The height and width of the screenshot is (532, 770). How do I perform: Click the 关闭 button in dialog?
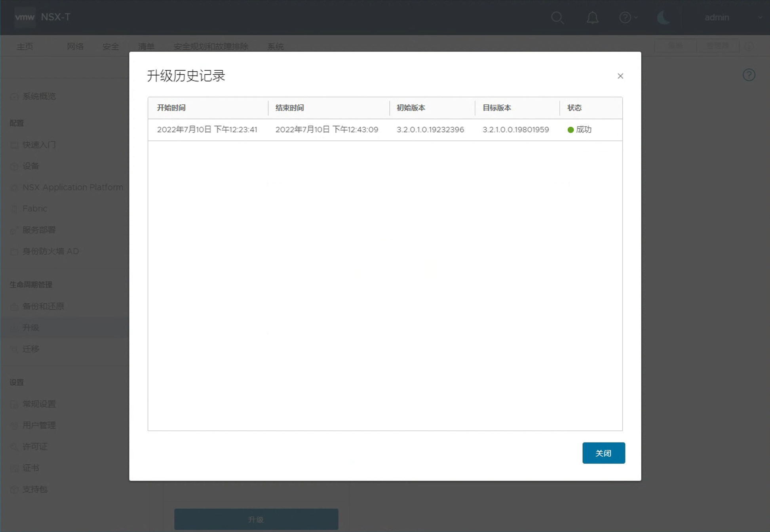point(603,453)
